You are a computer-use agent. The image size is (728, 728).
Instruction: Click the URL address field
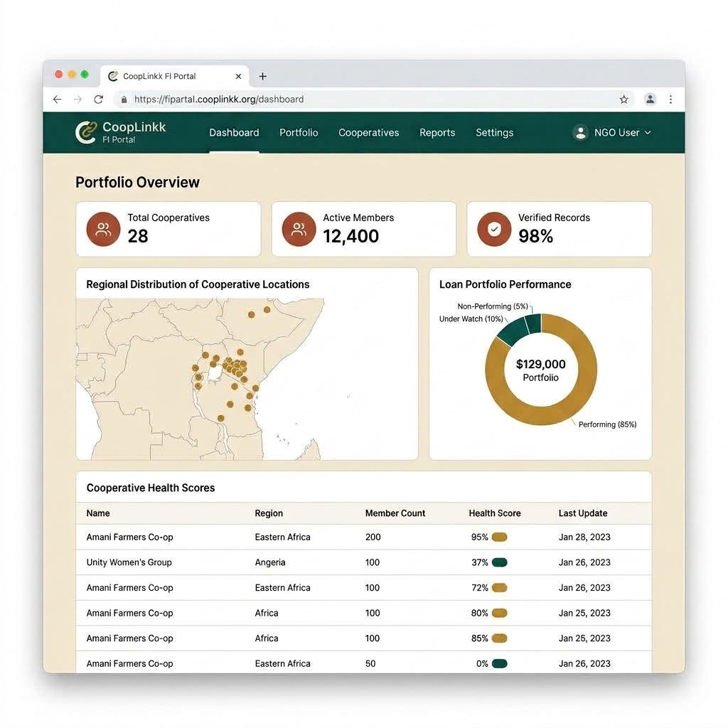pyautogui.click(x=374, y=100)
